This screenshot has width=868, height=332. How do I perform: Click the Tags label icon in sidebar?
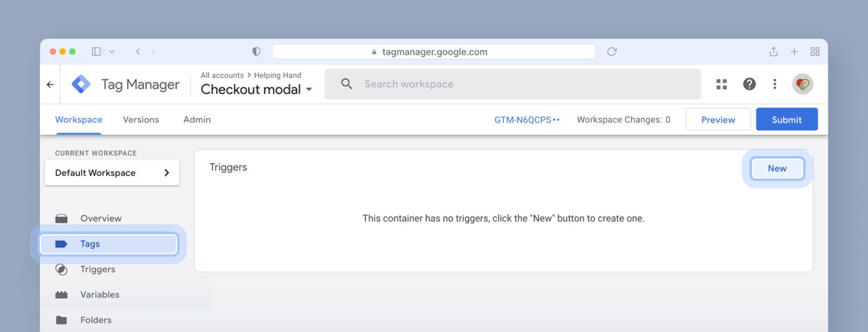tap(61, 244)
